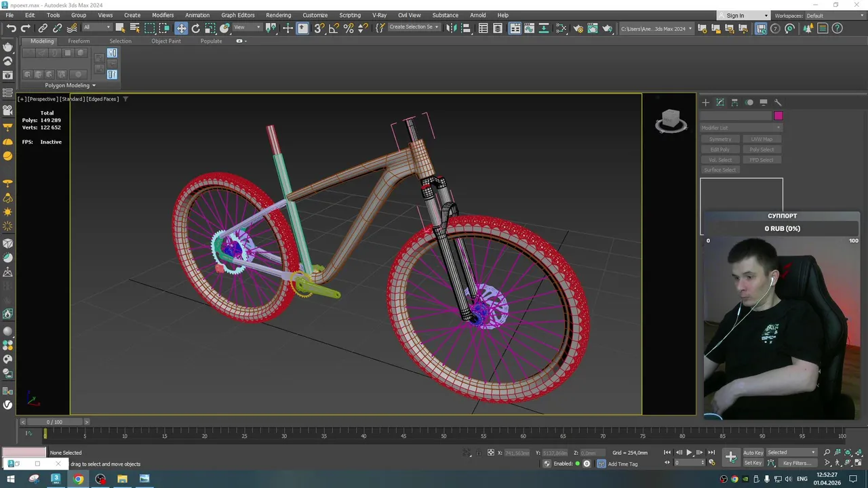The image size is (868, 488).
Task: Toggle the Selection Lock padlock
Action: coord(479,452)
